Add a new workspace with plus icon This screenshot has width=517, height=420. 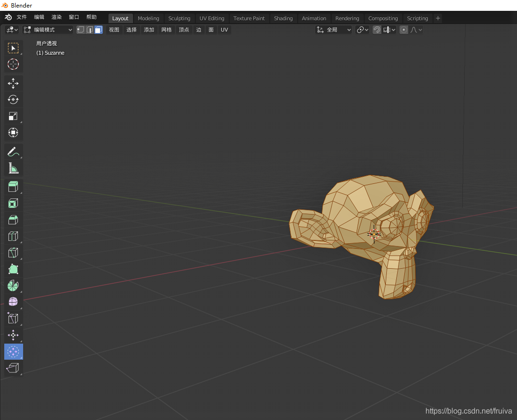point(438,18)
